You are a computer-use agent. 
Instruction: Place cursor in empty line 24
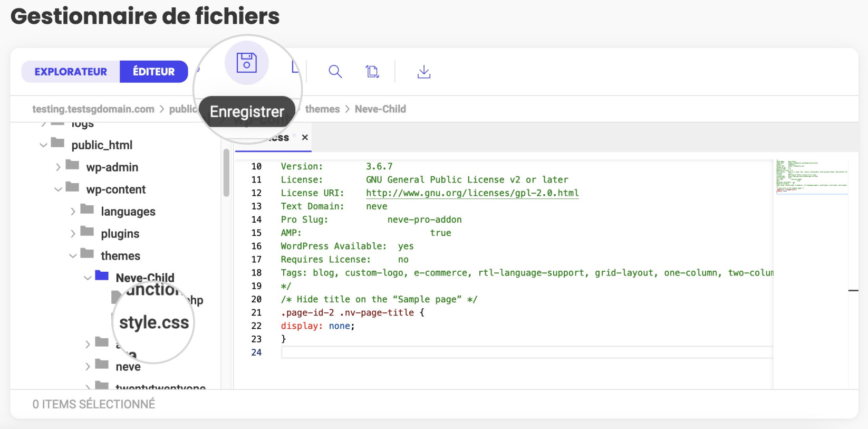[527, 352]
